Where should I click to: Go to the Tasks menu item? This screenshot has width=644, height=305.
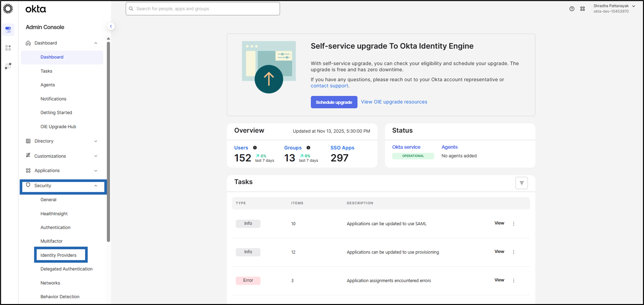[x=46, y=71]
